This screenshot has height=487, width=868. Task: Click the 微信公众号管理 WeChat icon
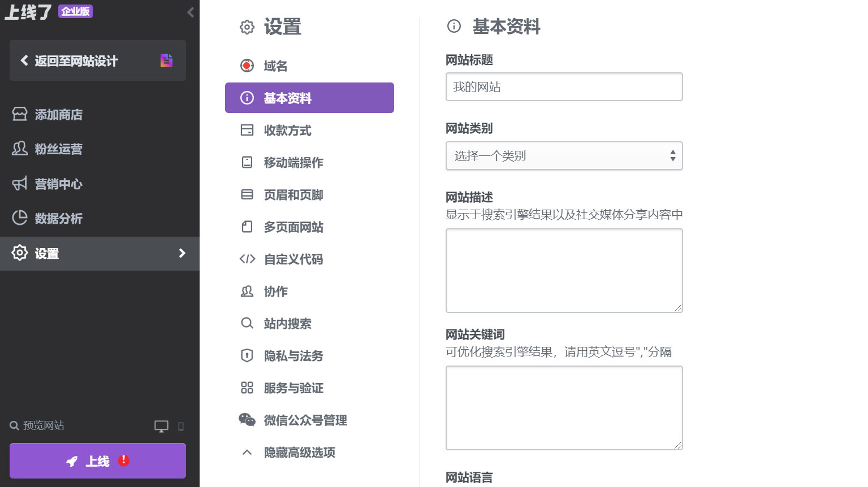coord(247,420)
